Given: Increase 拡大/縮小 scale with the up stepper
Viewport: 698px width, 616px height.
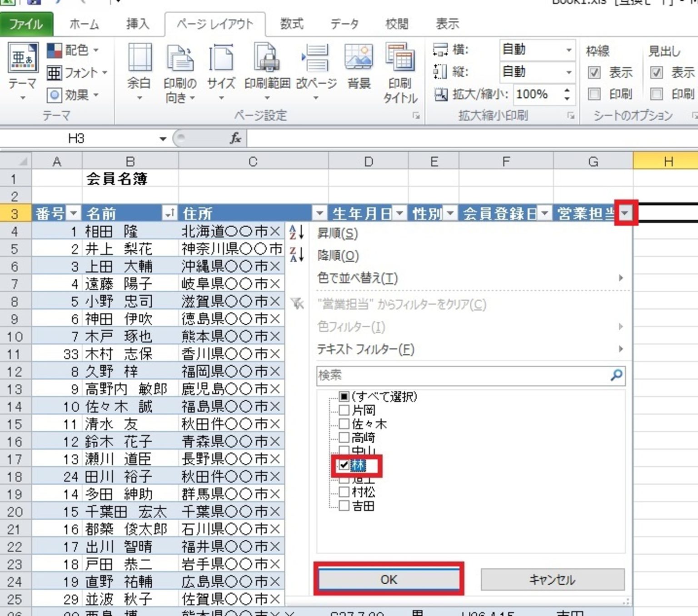Looking at the screenshot, I should tap(567, 91).
